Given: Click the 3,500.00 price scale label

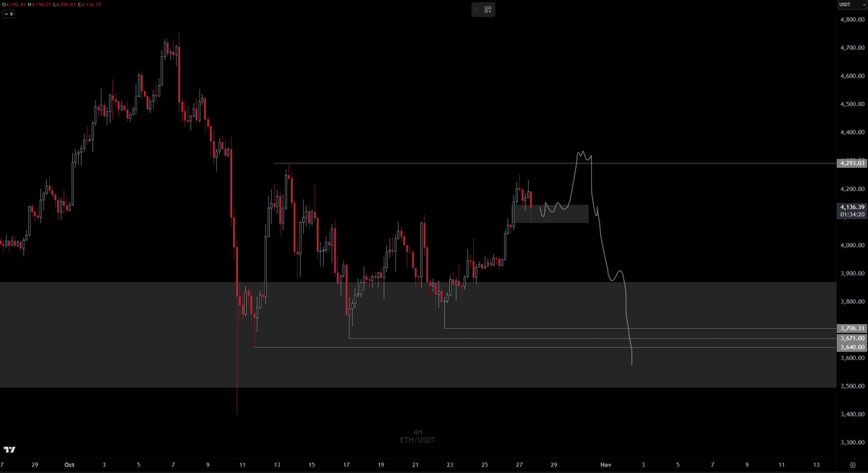Looking at the screenshot, I should tap(853, 386).
